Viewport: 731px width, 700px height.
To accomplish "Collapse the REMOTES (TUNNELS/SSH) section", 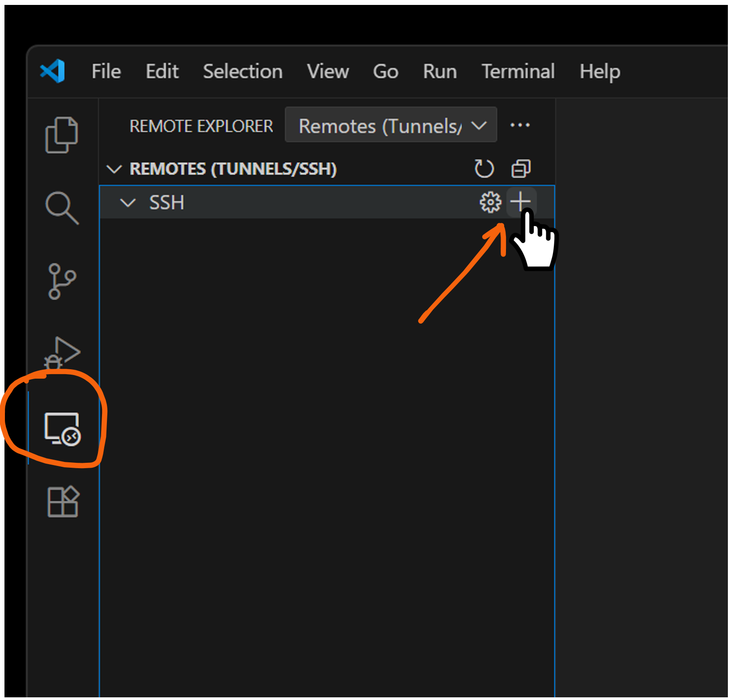I will (x=115, y=169).
